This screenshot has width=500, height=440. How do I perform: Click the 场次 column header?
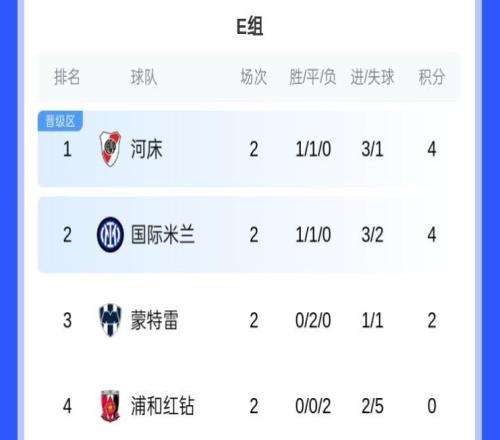pyautogui.click(x=254, y=77)
